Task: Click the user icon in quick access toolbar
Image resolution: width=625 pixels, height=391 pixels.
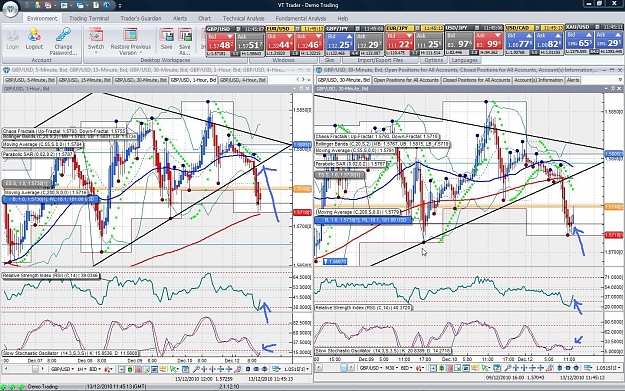Action: pyautogui.click(x=37, y=5)
